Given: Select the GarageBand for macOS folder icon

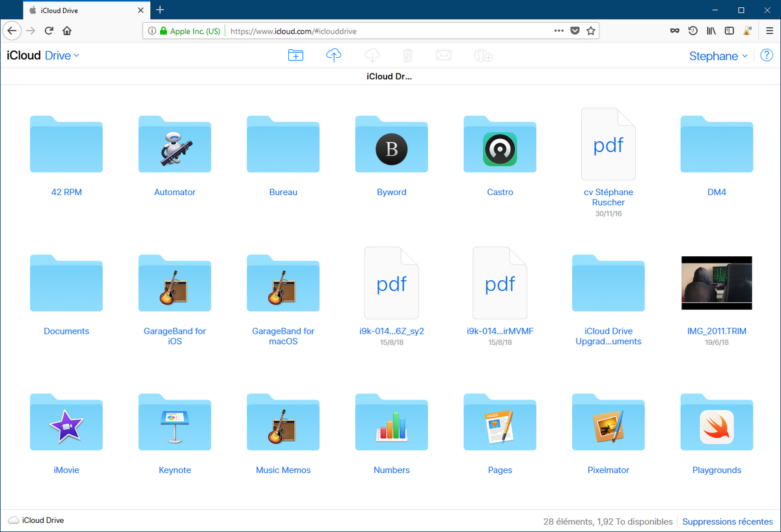Looking at the screenshot, I should (x=283, y=283).
